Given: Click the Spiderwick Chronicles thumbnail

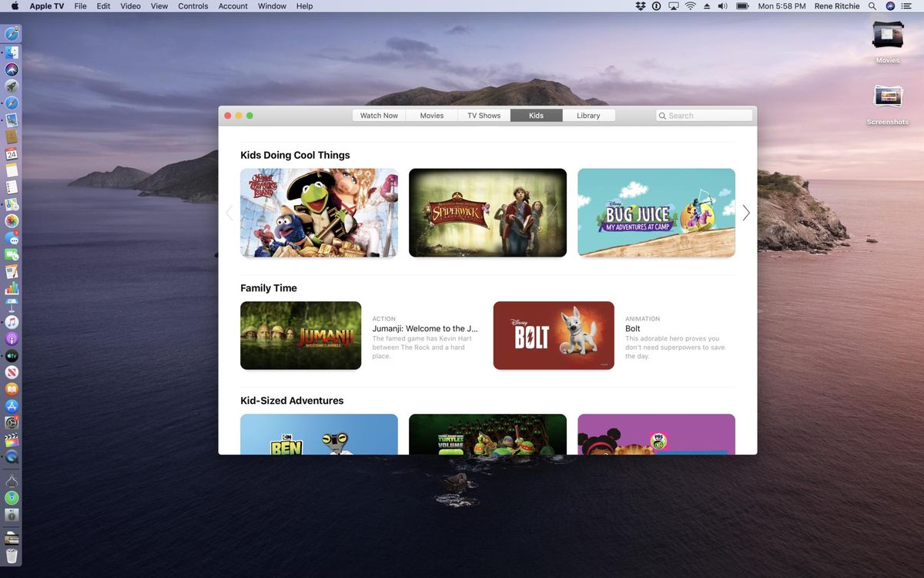Looking at the screenshot, I should (x=487, y=213).
